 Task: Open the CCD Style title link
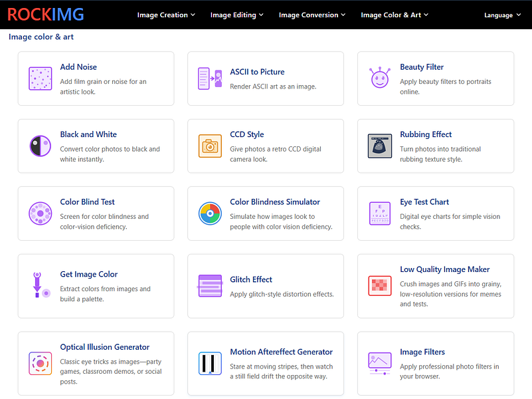247,134
